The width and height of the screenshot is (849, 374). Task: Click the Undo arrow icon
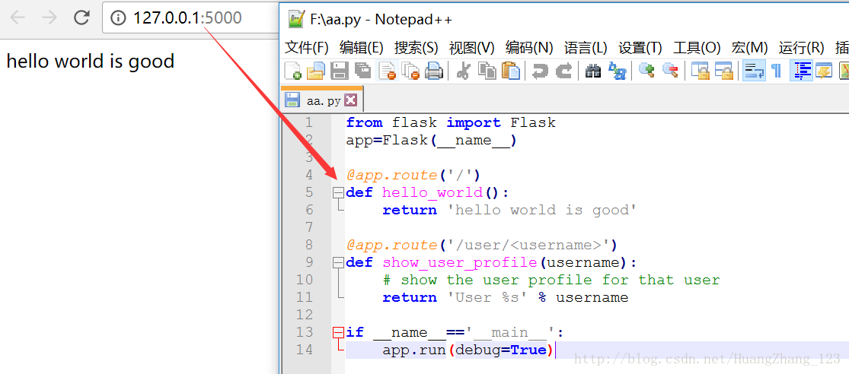point(540,71)
